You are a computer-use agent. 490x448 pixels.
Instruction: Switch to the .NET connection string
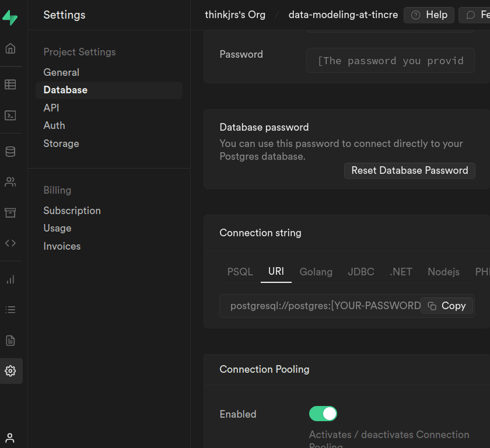click(400, 272)
